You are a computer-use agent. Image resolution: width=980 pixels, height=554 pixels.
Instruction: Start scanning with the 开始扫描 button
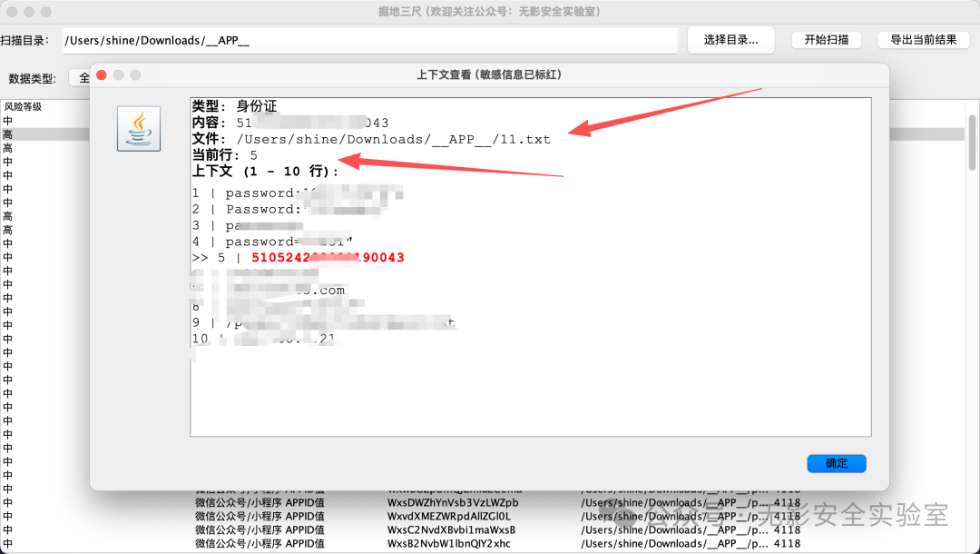(826, 40)
